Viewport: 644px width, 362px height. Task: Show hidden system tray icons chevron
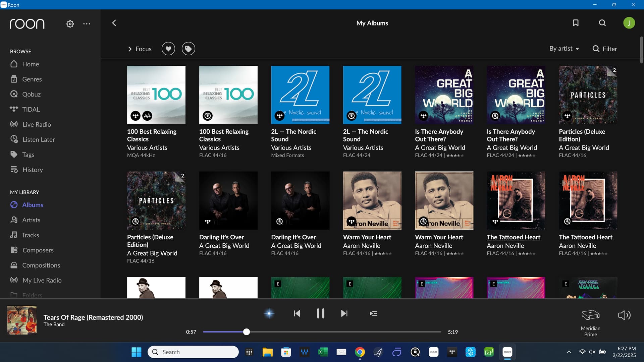(569, 352)
